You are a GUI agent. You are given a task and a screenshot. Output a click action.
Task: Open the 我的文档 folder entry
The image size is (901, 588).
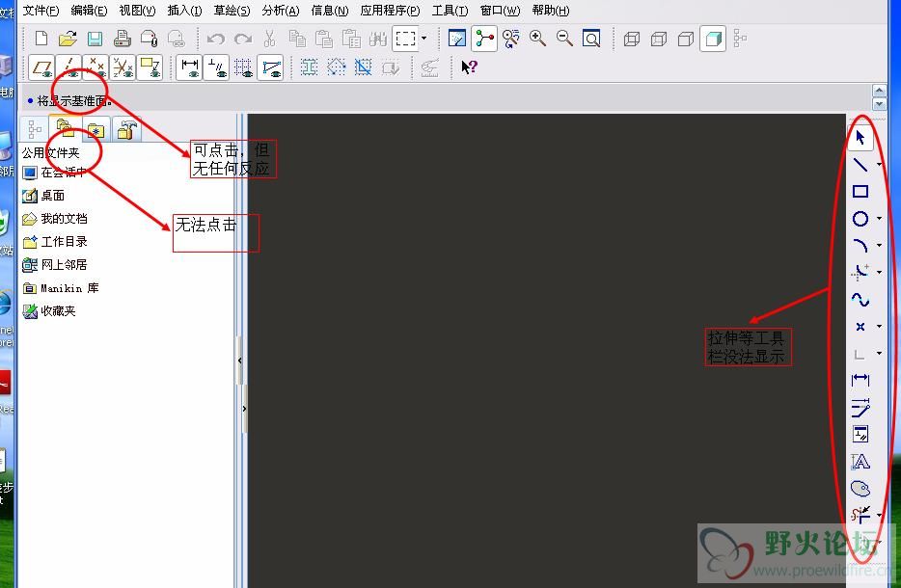[55, 219]
